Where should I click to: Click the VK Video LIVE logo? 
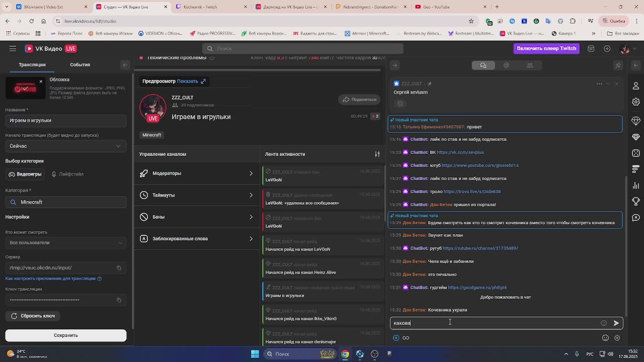50,48
